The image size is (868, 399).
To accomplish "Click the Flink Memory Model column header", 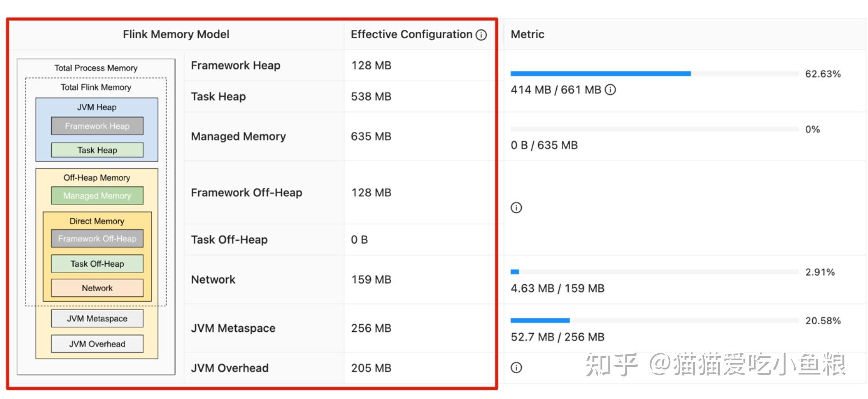I will [x=176, y=35].
